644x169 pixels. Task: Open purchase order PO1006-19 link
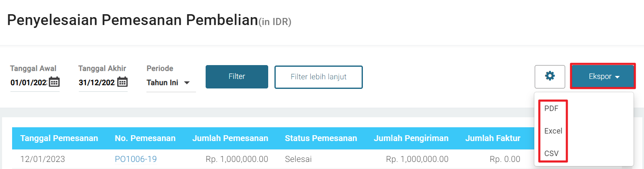coord(136,159)
